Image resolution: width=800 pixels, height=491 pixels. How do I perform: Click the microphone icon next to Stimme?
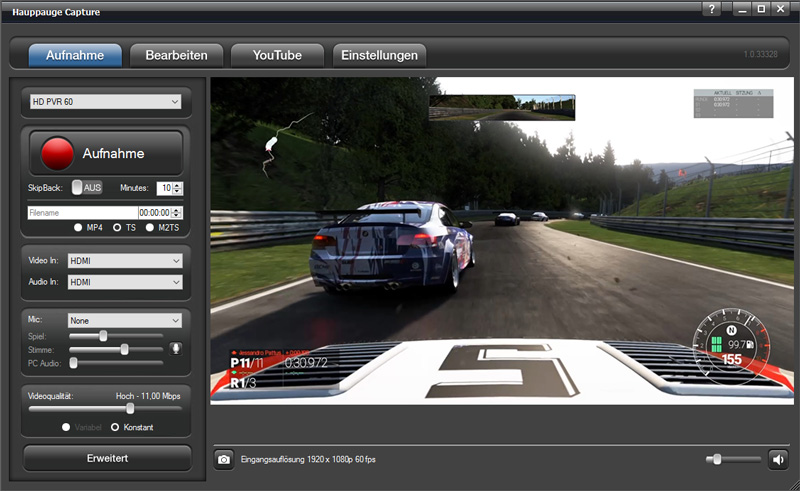[176, 349]
